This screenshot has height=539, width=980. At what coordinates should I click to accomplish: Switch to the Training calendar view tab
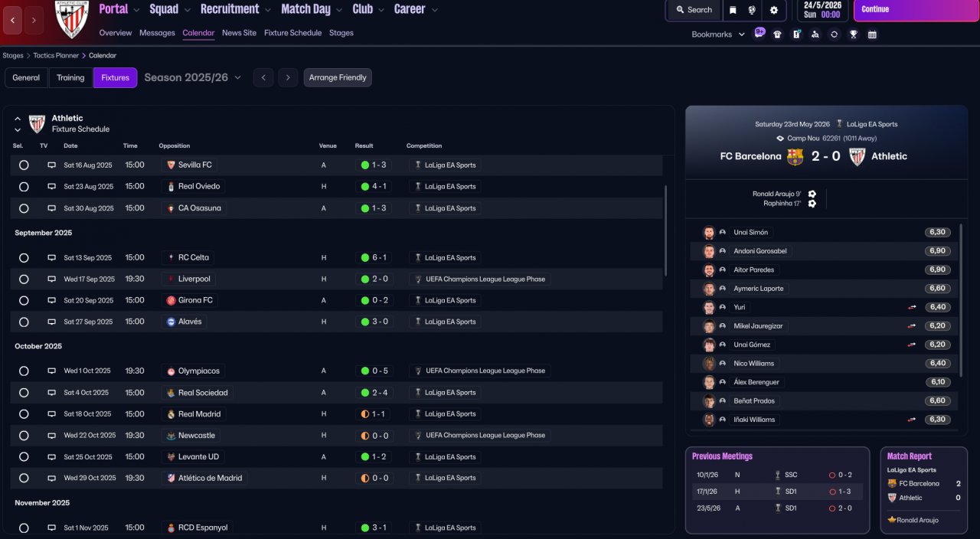(x=70, y=77)
